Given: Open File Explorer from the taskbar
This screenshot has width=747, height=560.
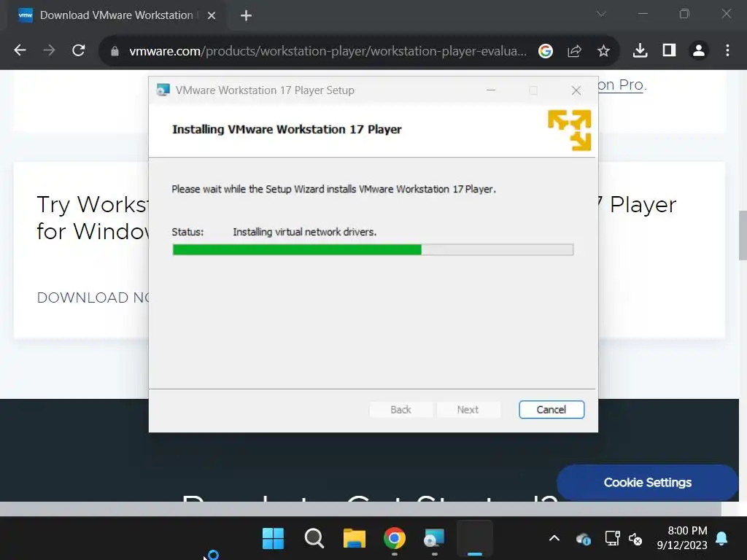Looking at the screenshot, I should click(354, 539).
